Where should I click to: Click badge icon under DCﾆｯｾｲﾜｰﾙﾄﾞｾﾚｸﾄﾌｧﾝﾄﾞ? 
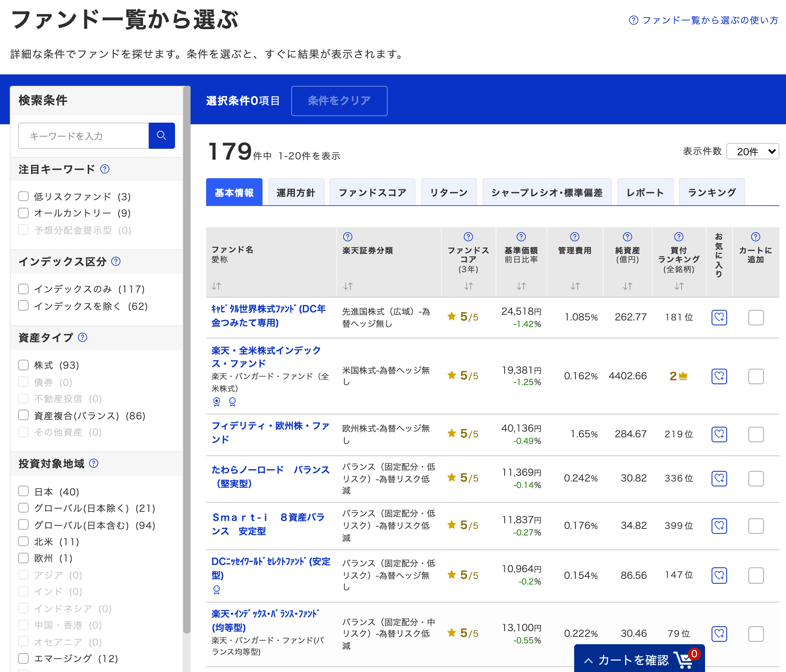pos(217,589)
